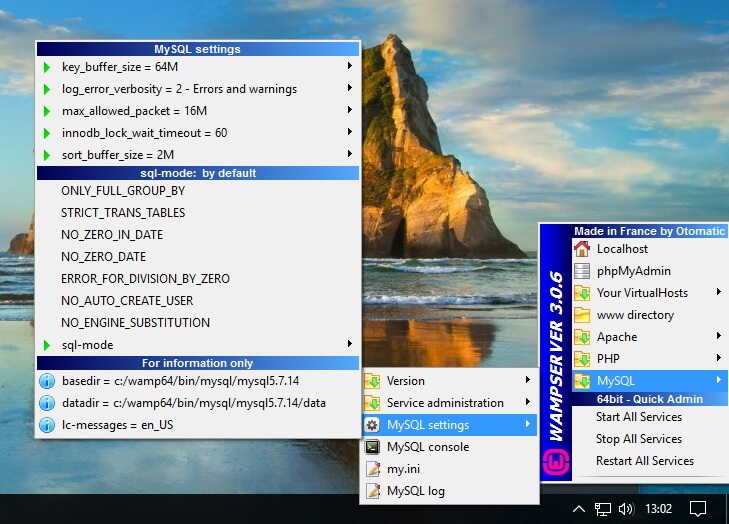
Task: Expand the max_allowed_packet options arrow
Action: tap(349, 110)
